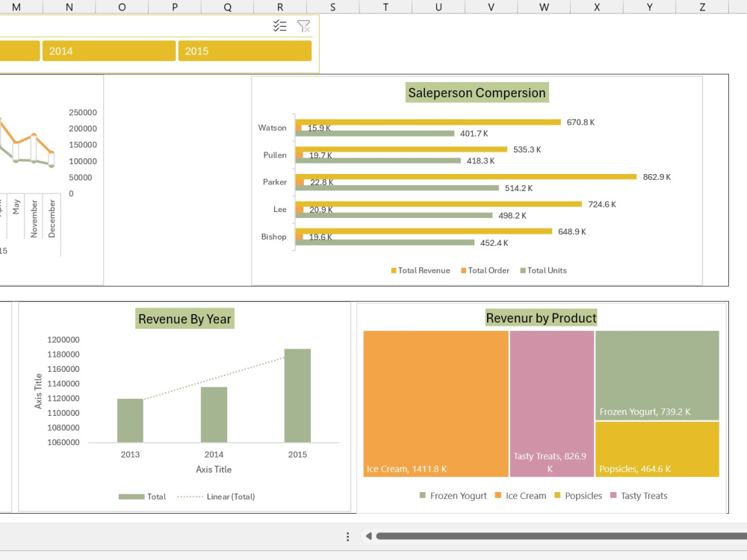Select column header Z
The image size is (747, 560).
pyautogui.click(x=702, y=7)
